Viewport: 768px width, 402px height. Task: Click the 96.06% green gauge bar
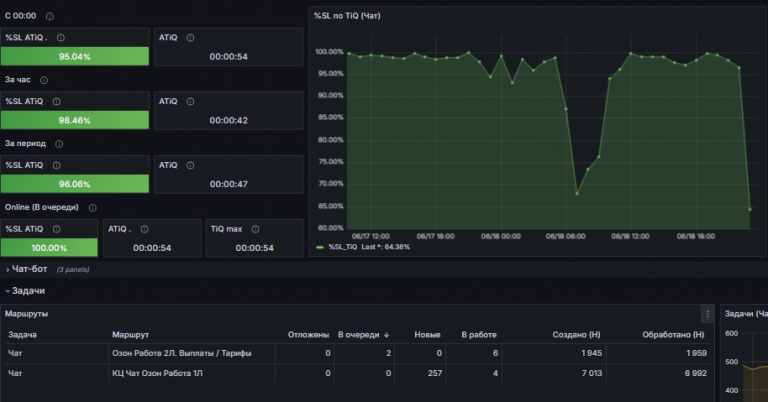(75, 184)
